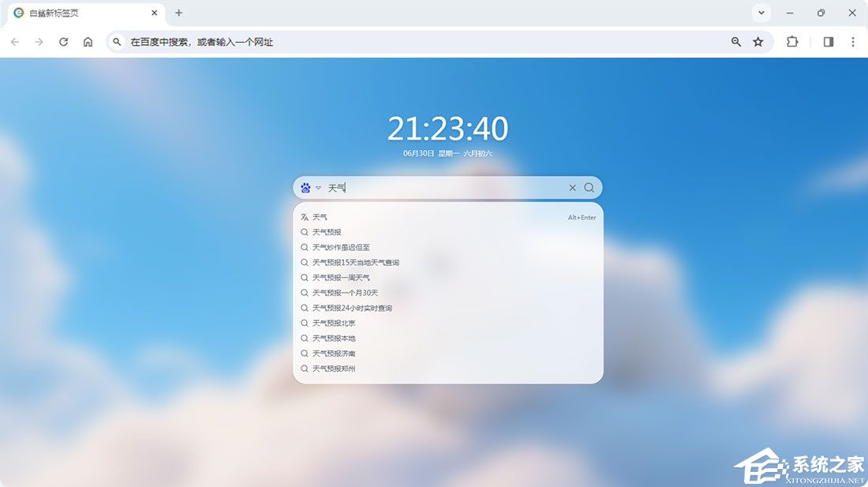Open a new tab with the plus button
The image size is (868, 487).
[179, 13]
